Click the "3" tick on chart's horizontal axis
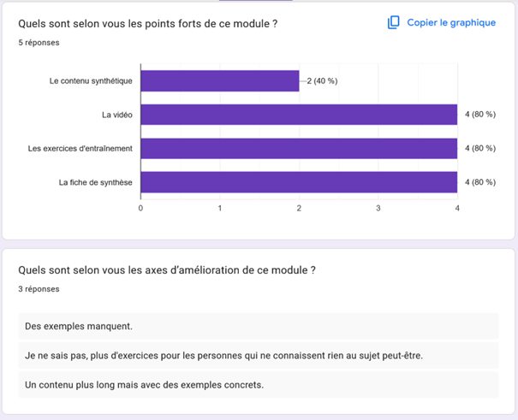 point(378,208)
